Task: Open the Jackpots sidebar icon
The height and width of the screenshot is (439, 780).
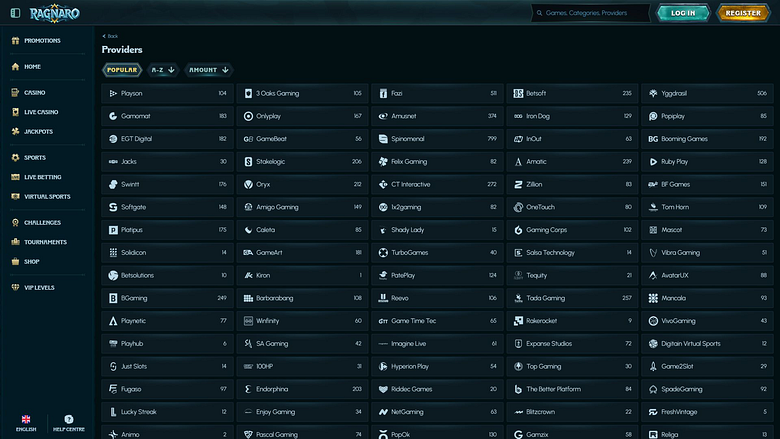Action: [15, 132]
